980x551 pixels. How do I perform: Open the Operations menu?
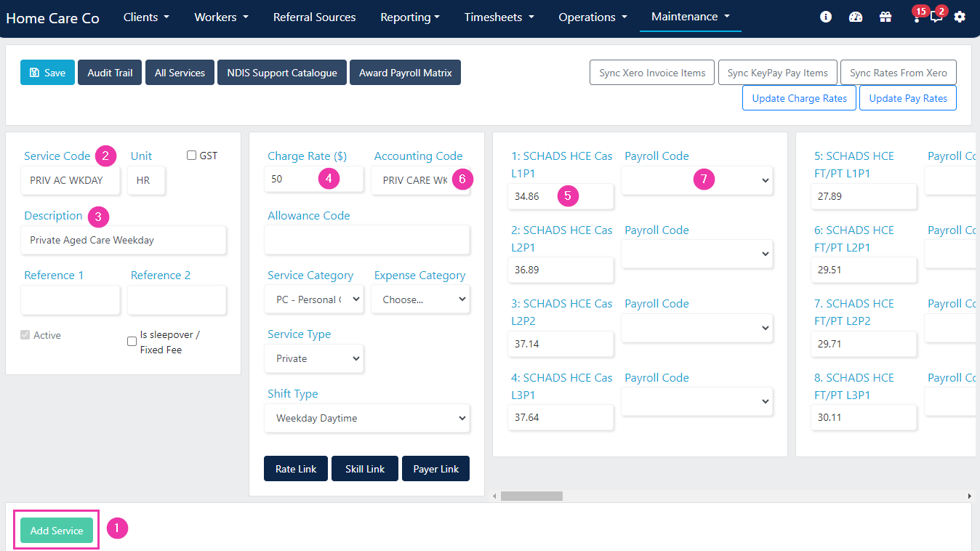pos(593,17)
